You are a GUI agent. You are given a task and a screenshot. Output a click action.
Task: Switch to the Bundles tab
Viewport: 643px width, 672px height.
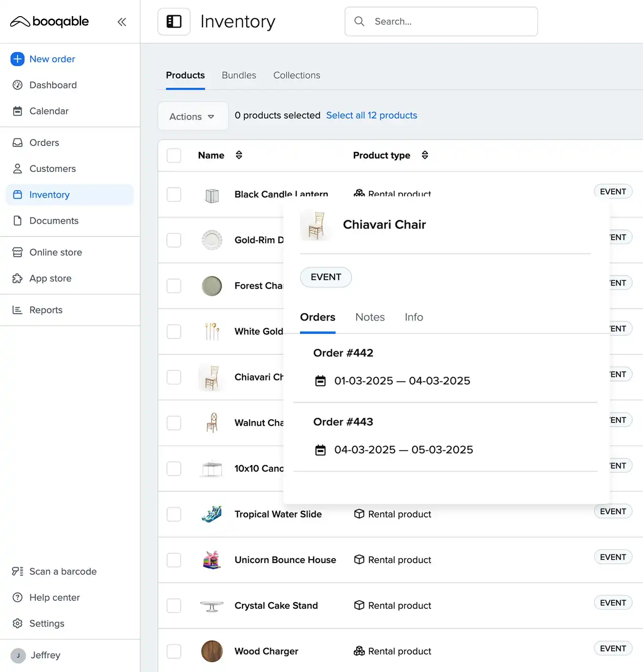[239, 75]
